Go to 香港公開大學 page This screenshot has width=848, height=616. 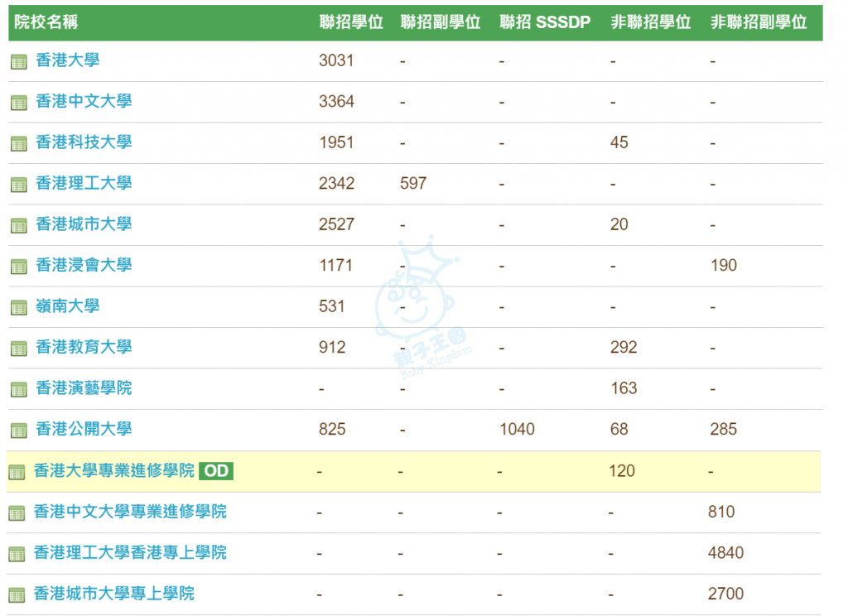pos(83,429)
